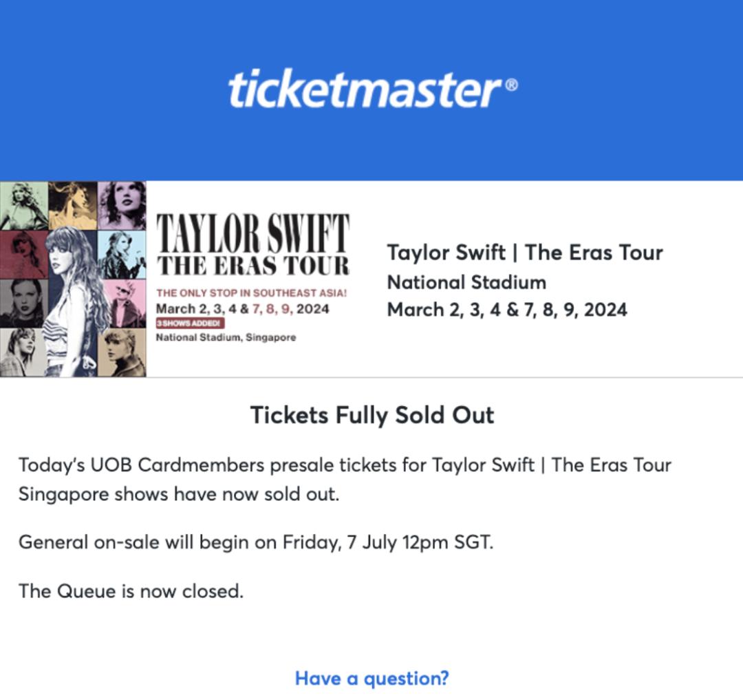Click the bottom-right tan collage photo
This screenshot has height=700, width=743.
(x=122, y=353)
